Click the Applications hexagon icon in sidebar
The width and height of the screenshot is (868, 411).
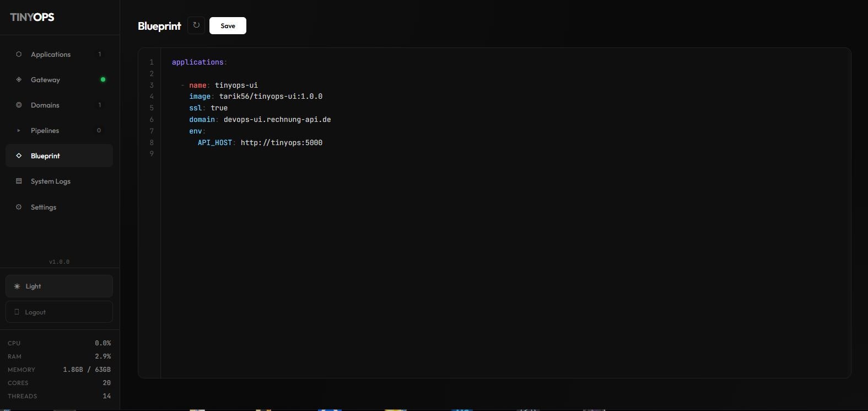pyautogui.click(x=19, y=54)
